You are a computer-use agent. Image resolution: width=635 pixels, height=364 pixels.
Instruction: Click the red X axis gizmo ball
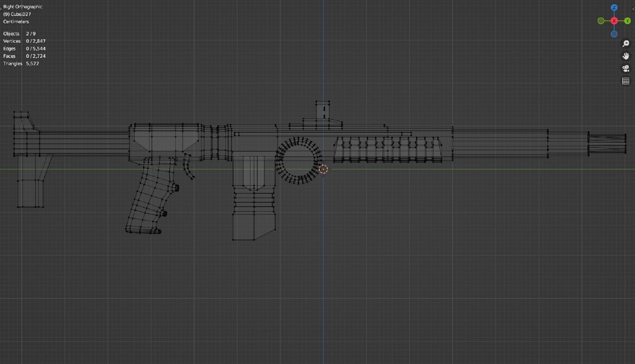tap(614, 21)
